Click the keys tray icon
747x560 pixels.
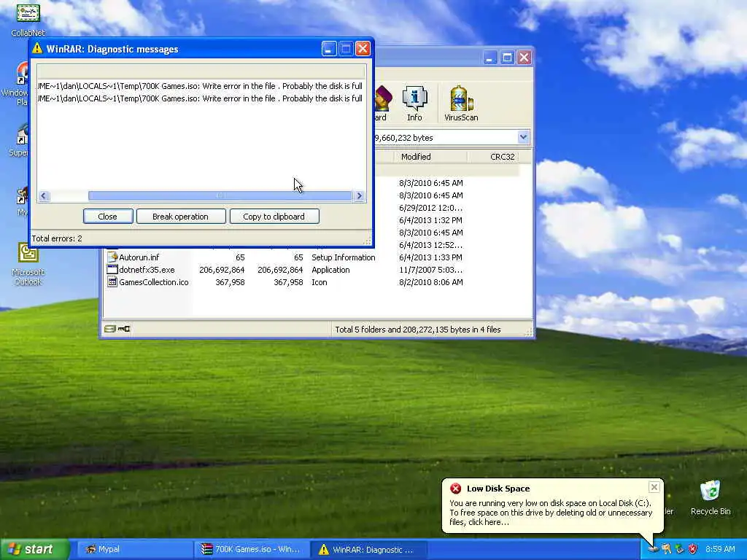(x=667, y=550)
